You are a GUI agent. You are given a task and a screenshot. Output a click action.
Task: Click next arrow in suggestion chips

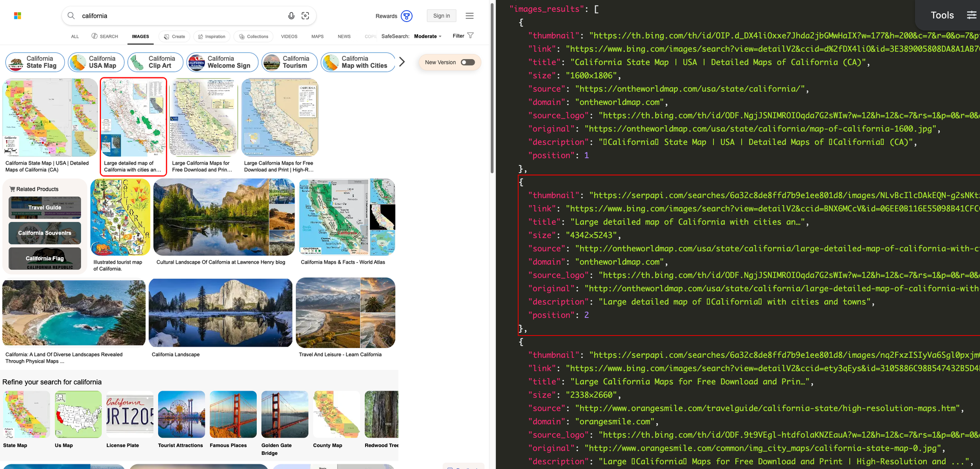click(x=402, y=62)
